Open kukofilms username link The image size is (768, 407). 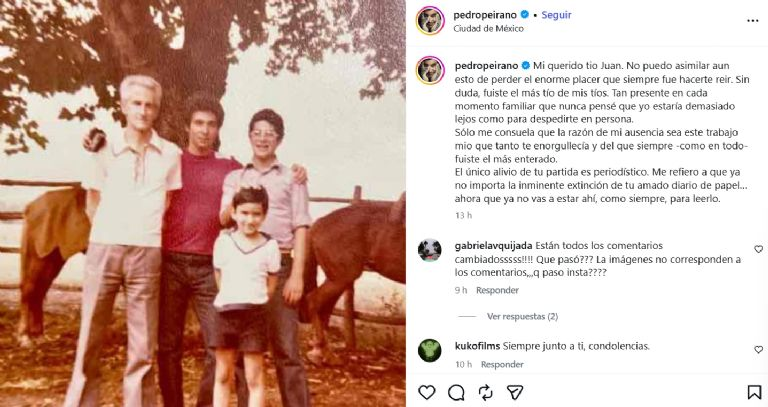coord(477,346)
